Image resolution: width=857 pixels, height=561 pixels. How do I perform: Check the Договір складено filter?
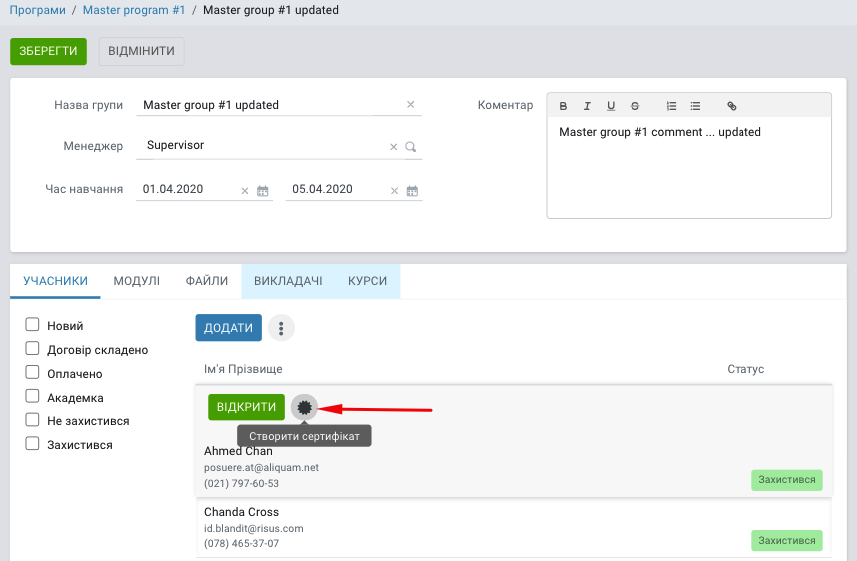(32, 348)
